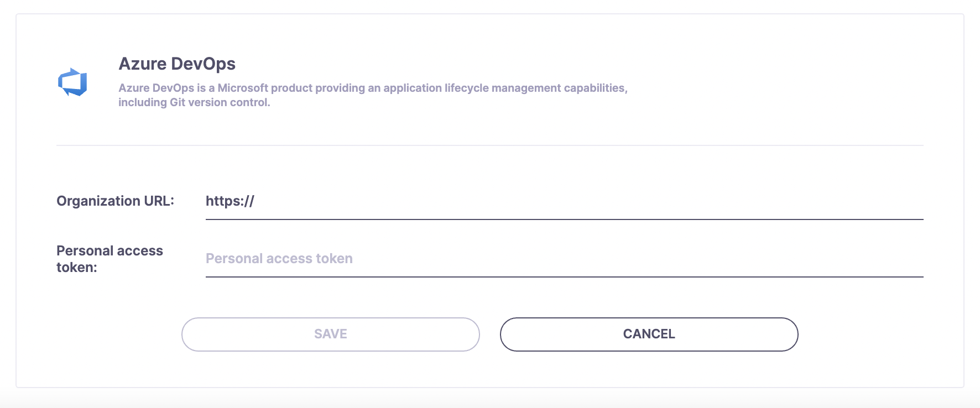Image resolution: width=980 pixels, height=408 pixels.
Task: Click the divider line below the description
Action: click(x=489, y=145)
